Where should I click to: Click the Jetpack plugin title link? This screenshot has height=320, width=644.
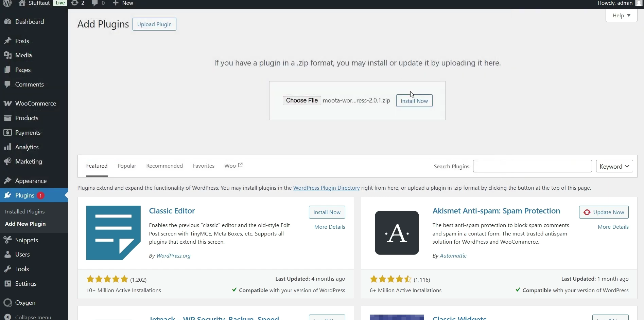click(x=214, y=318)
